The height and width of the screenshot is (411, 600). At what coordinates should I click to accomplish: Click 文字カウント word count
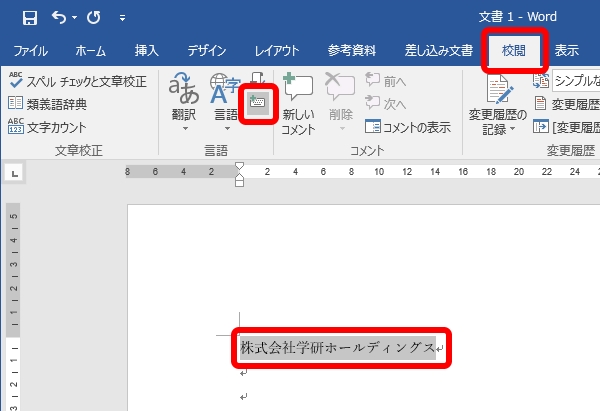click(x=47, y=127)
